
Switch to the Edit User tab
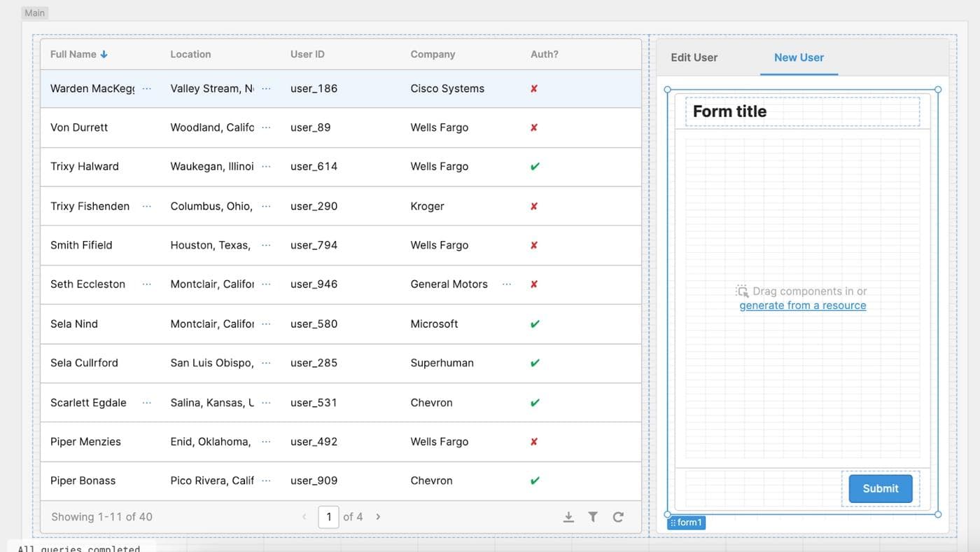pos(694,57)
